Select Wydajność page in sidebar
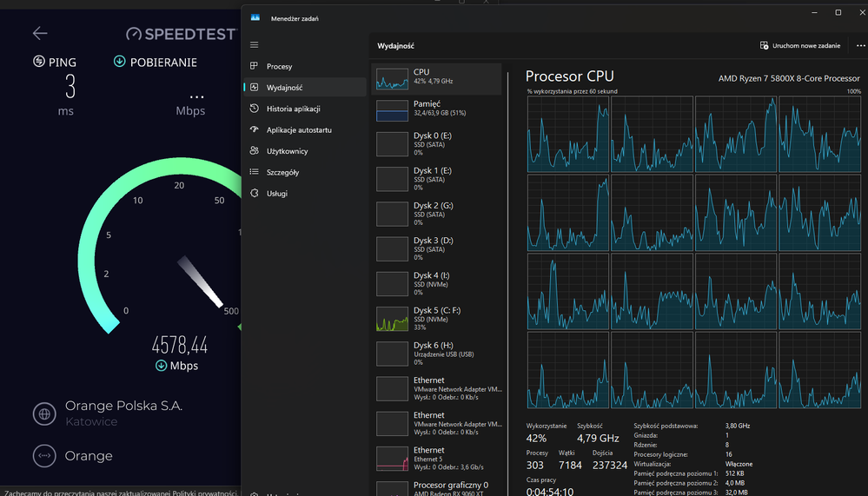Viewport: 868px width, 496px height. click(305, 88)
